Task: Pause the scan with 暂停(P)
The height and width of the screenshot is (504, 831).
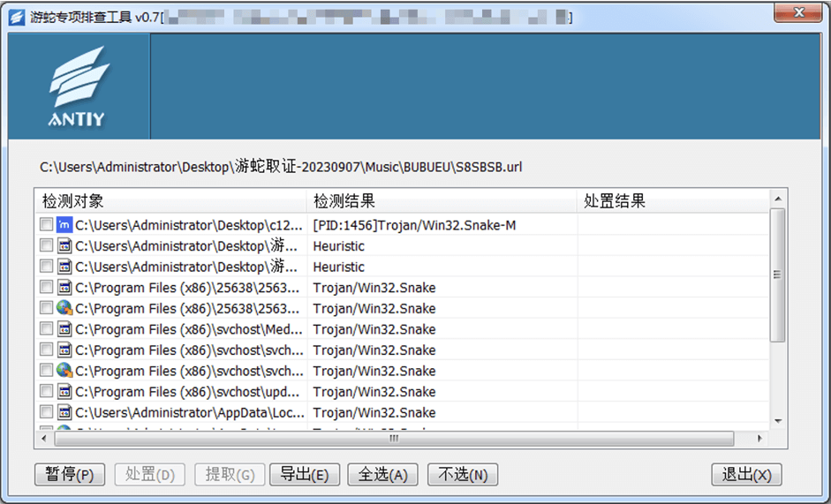Action: coord(70,474)
